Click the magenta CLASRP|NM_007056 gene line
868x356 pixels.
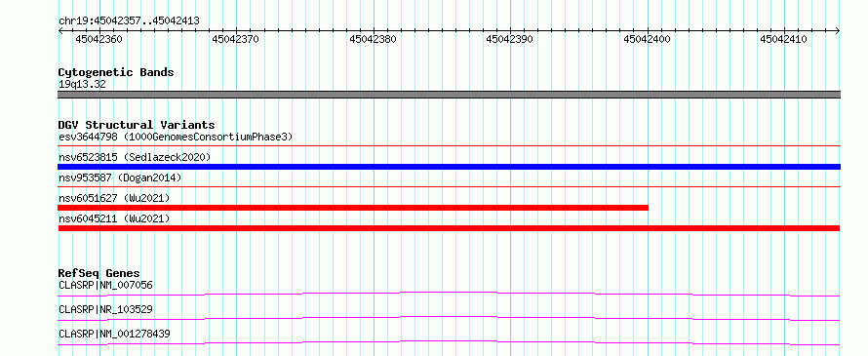(x=449, y=294)
